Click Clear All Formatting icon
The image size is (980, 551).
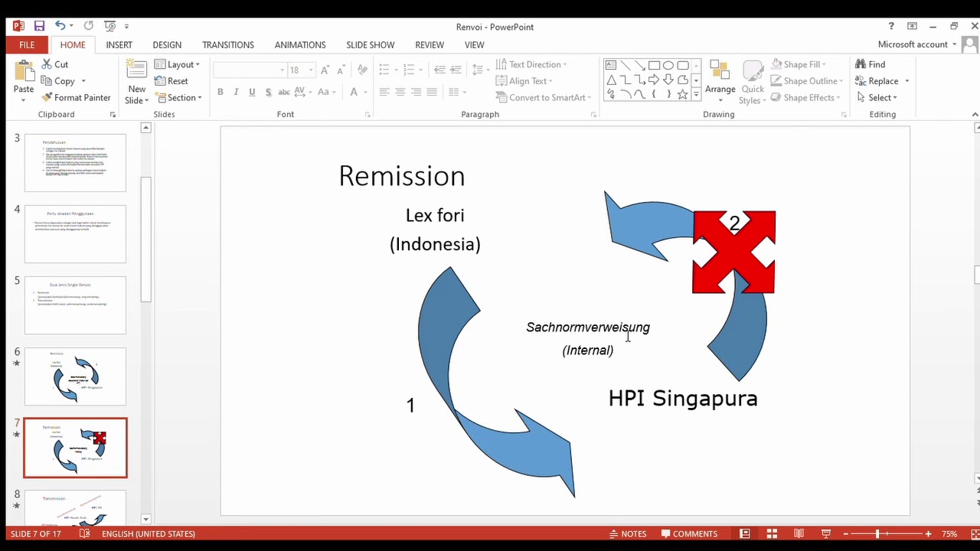click(364, 70)
